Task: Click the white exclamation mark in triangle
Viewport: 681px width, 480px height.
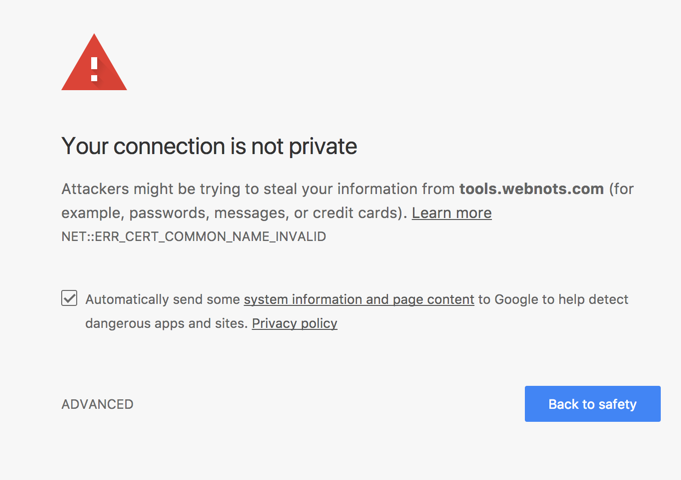Action: click(94, 68)
